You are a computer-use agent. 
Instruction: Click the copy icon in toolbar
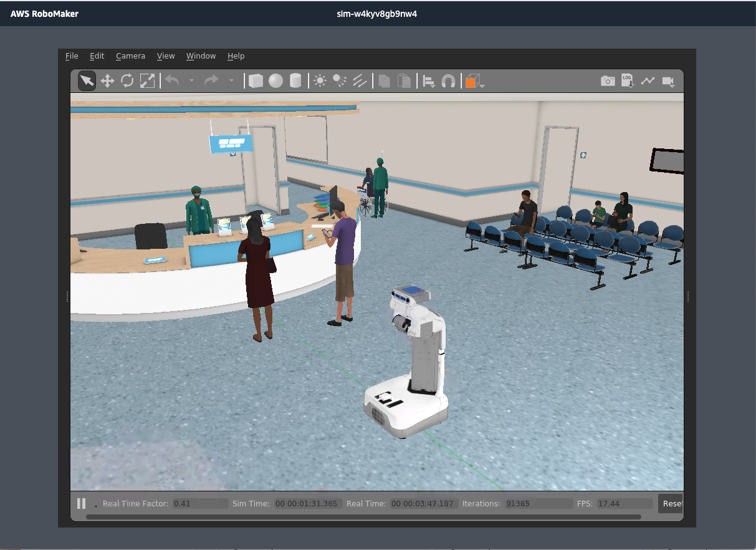tap(385, 81)
